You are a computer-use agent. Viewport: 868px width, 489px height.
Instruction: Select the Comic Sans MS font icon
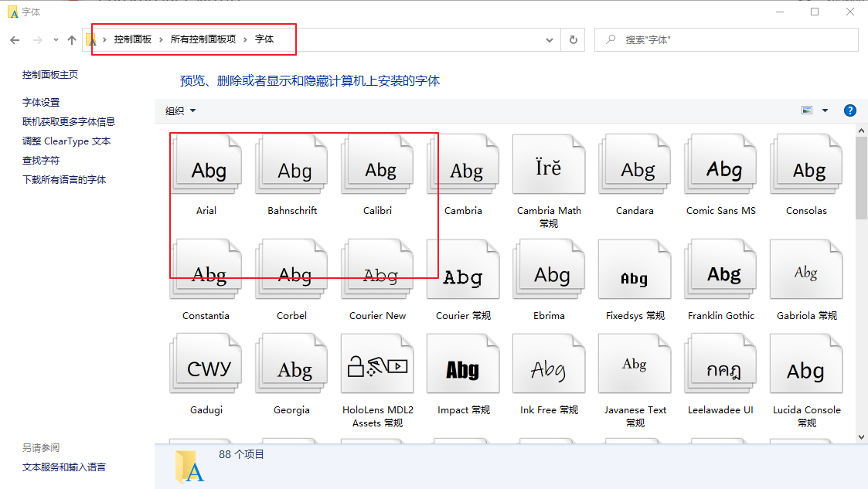pyautogui.click(x=720, y=165)
